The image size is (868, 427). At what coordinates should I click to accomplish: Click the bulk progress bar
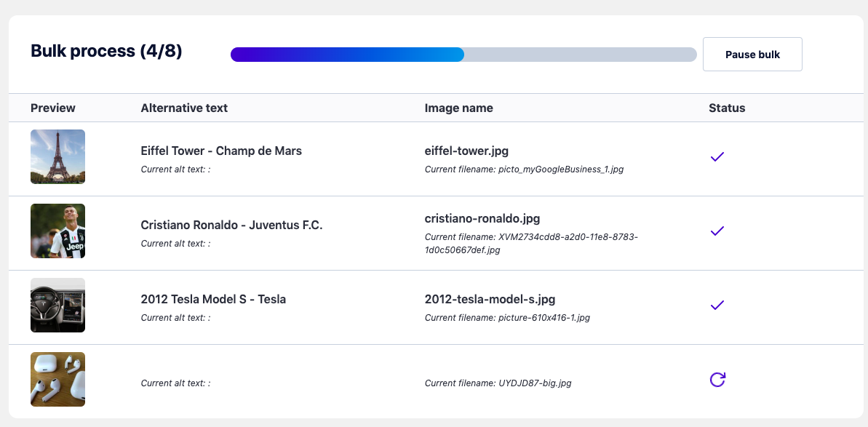[463, 55]
